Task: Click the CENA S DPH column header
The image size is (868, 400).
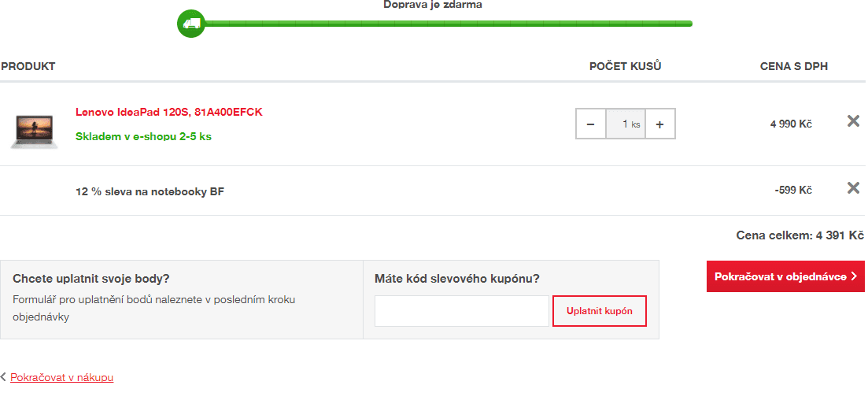Action: tap(794, 66)
